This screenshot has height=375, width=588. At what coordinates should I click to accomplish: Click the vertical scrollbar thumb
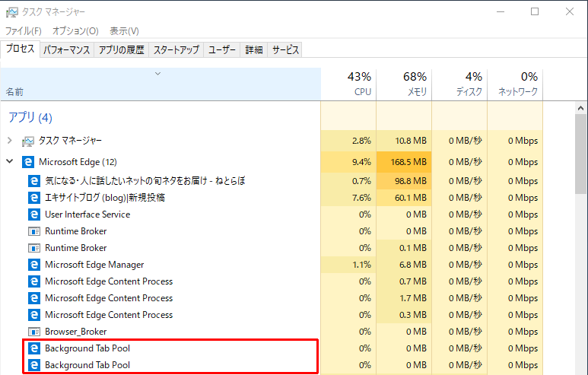click(581, 154)
